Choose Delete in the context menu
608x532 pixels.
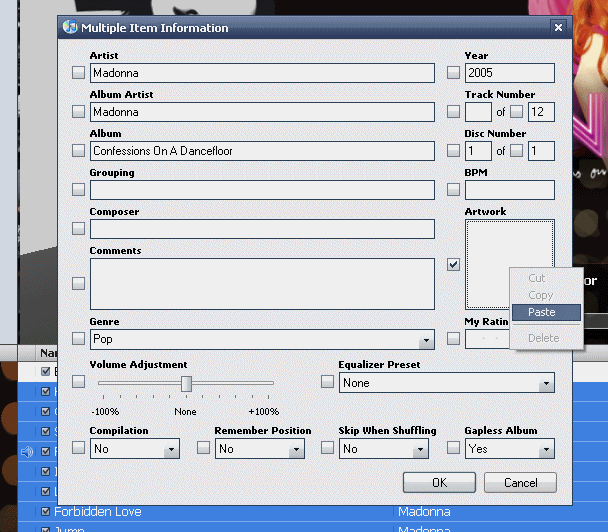pos(546,338)
